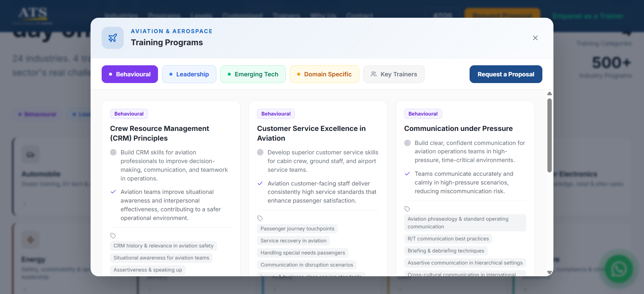The height and width of the screenshot is (294, 644).
Task: Click the 'Assertive communication in hierarchical settings' tag
Action: coord(465,263)
